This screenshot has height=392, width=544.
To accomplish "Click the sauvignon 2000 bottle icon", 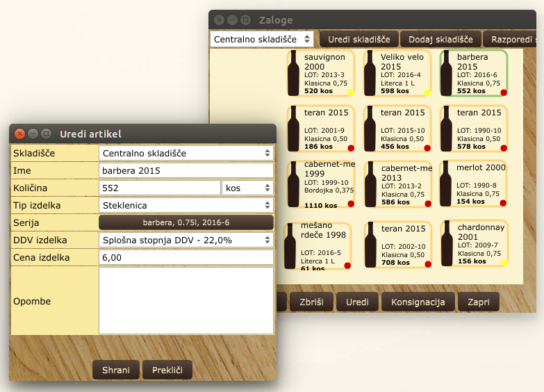I will tap(295, 73).
